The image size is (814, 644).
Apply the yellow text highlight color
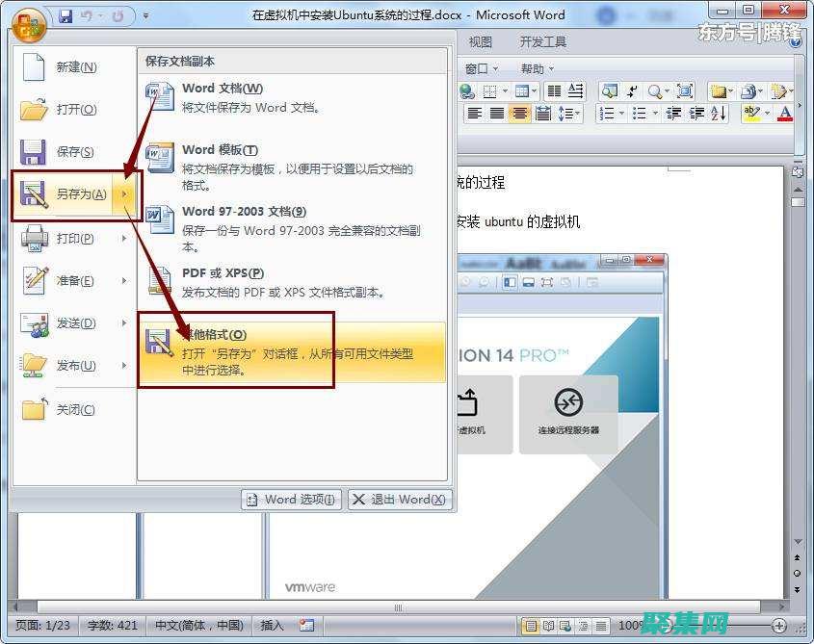tap(749, 114)
